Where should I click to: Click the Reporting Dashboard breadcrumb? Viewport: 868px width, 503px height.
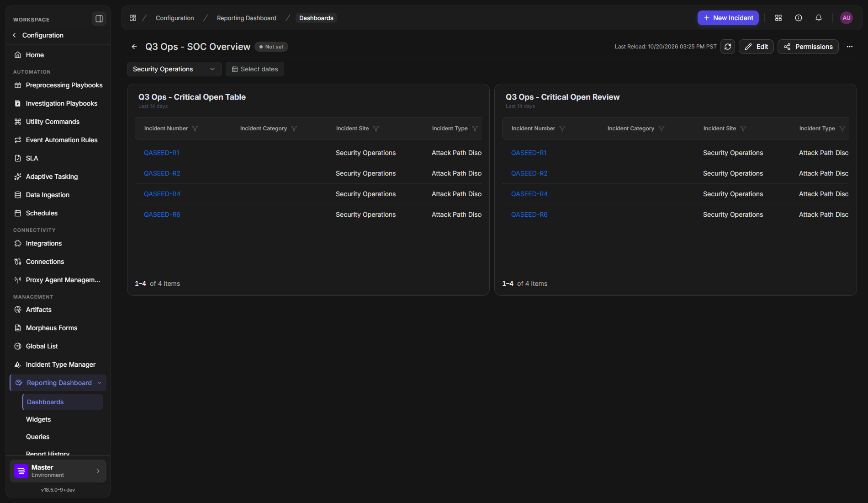247,18
